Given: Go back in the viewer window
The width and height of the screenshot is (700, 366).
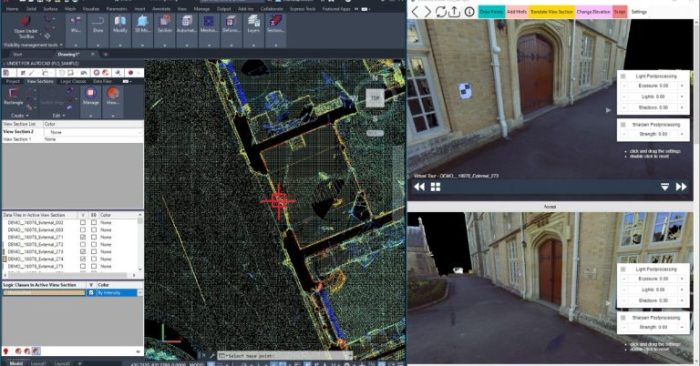Looking at the screenshot, I should click(x=416, y=12).
